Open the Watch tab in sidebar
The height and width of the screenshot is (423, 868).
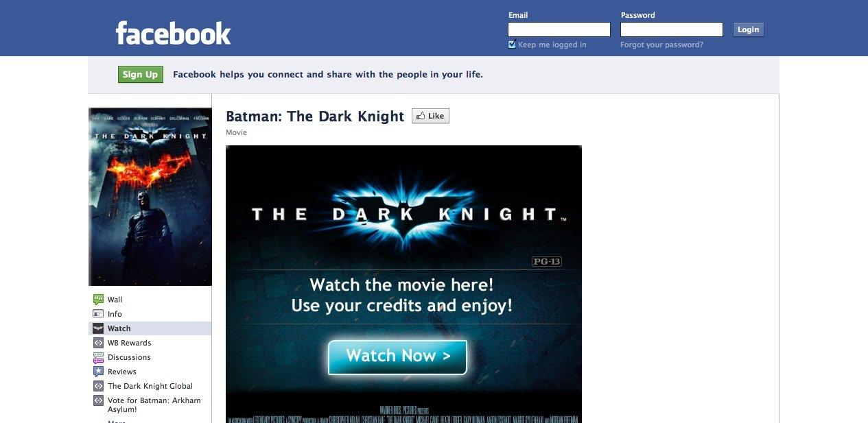coord(150,328)
